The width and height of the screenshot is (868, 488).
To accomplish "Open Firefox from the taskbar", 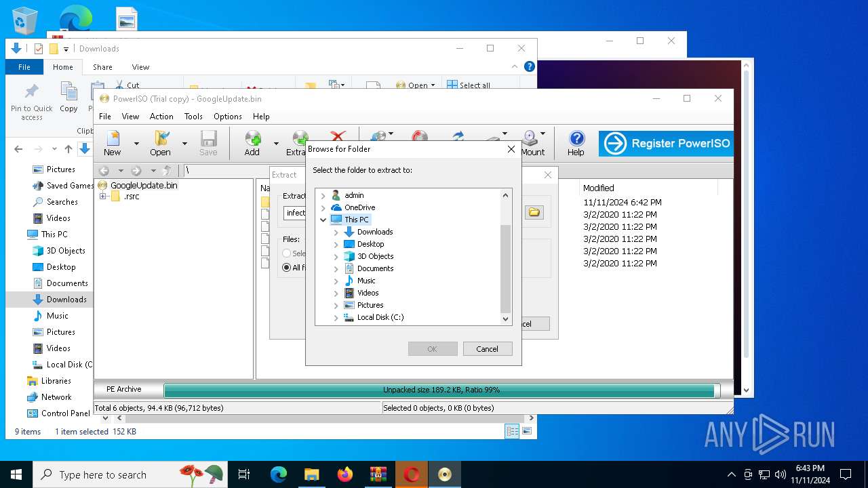I will (345, 474).
